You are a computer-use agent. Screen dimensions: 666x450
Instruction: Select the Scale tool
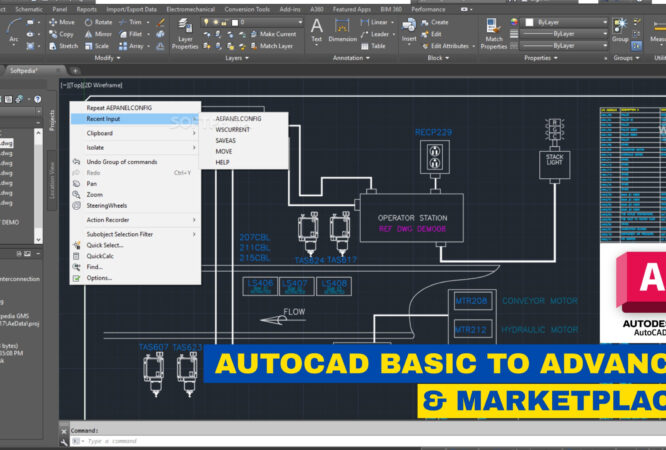click(x=97, y=46)
